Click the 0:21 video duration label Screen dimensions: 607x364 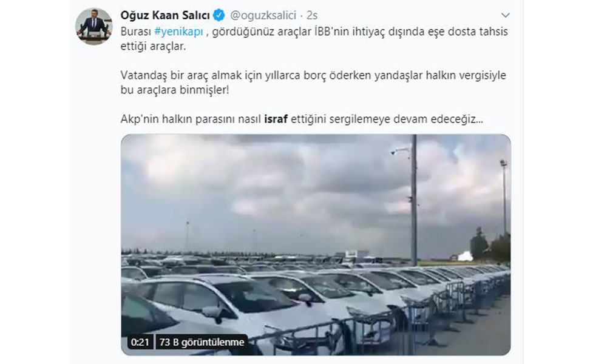140,342
